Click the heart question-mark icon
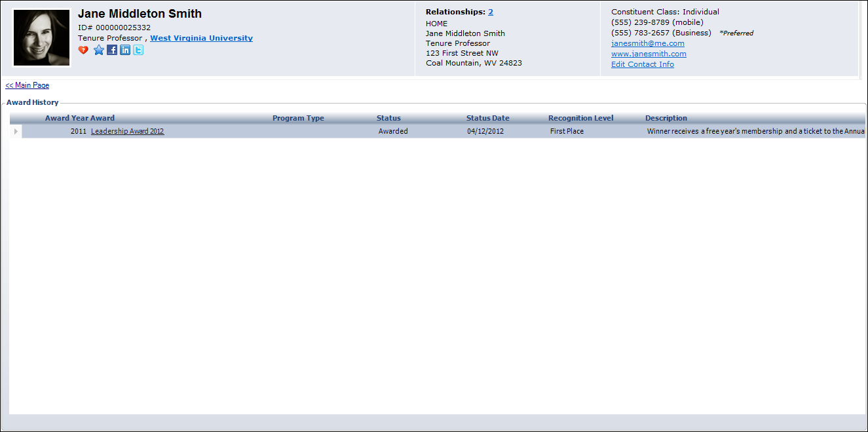Image resolution: width=868 pixels, height=432 pixels. [83, 50]
